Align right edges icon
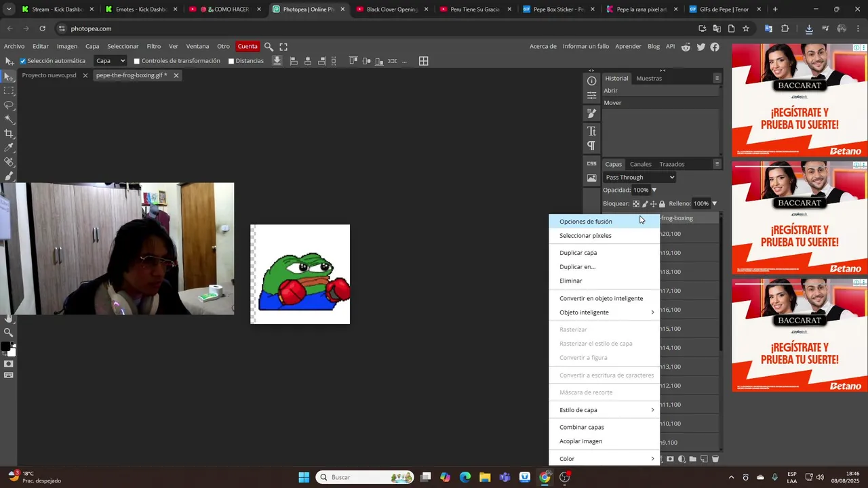Viewport: 868px width, 488px height. click(322, 61)
